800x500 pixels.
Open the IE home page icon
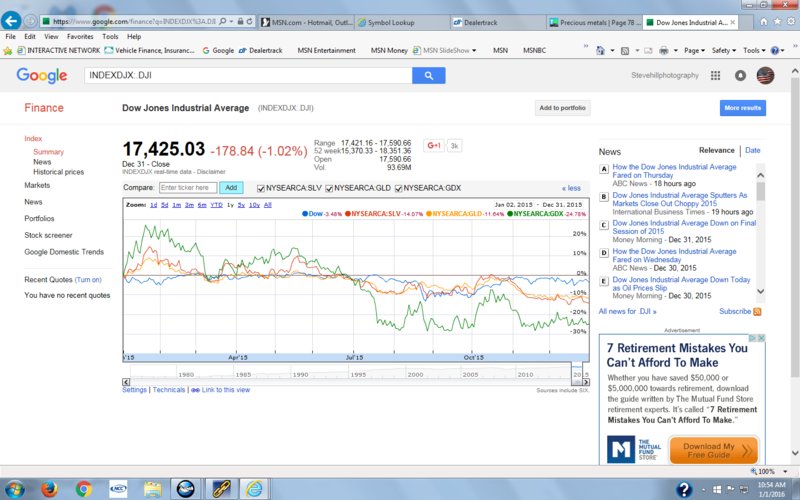click(764, 21)
